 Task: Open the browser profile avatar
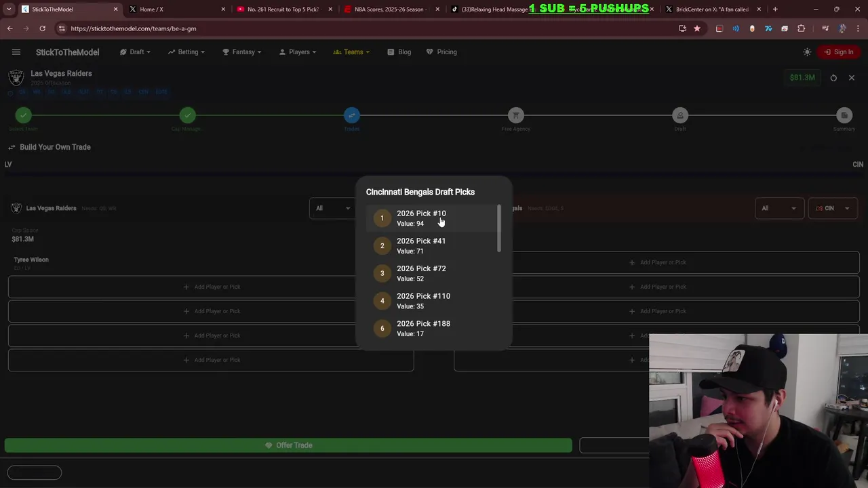point(842,28)
